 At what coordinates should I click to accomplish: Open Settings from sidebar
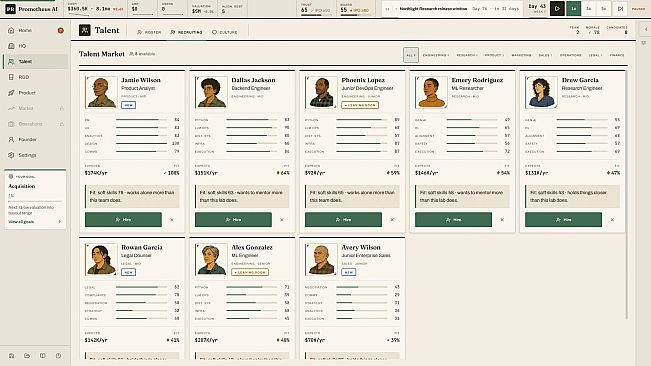35,155
